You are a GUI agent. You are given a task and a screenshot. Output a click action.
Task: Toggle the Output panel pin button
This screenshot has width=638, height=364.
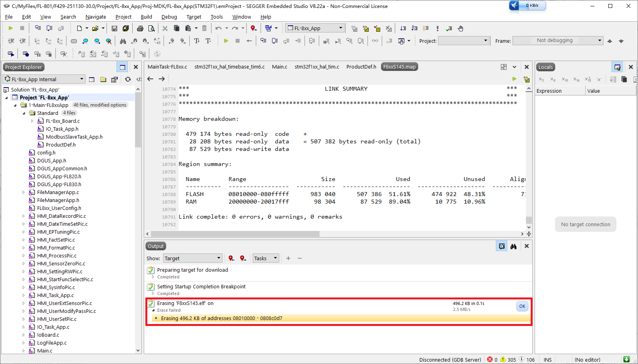pos(502,246)
